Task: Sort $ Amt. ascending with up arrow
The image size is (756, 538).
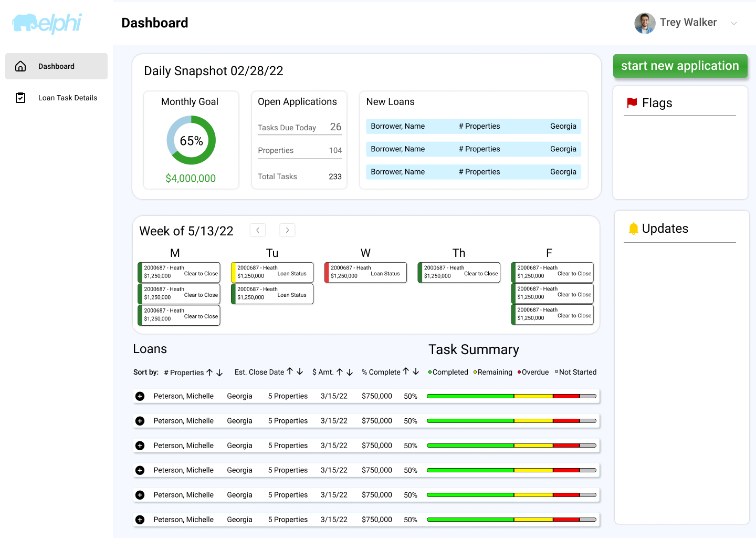Action: (340, 372)
